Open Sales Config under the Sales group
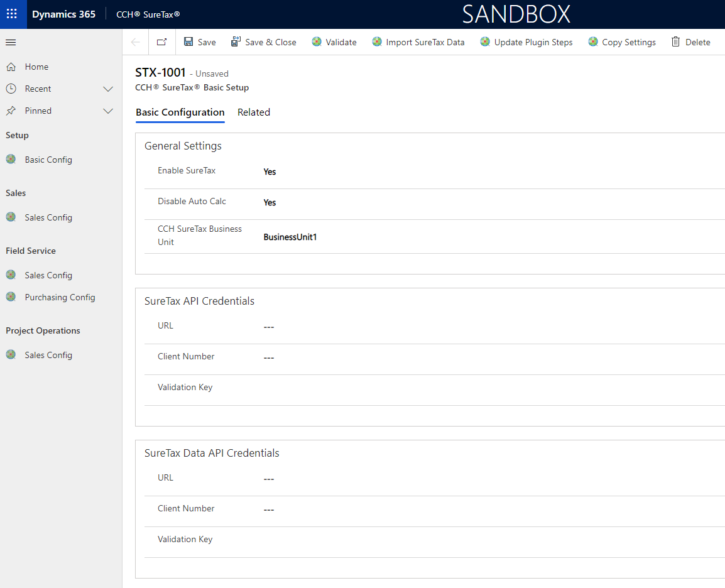Image resolution: width=725 pixels, height=588 pixels. [48, 218]
